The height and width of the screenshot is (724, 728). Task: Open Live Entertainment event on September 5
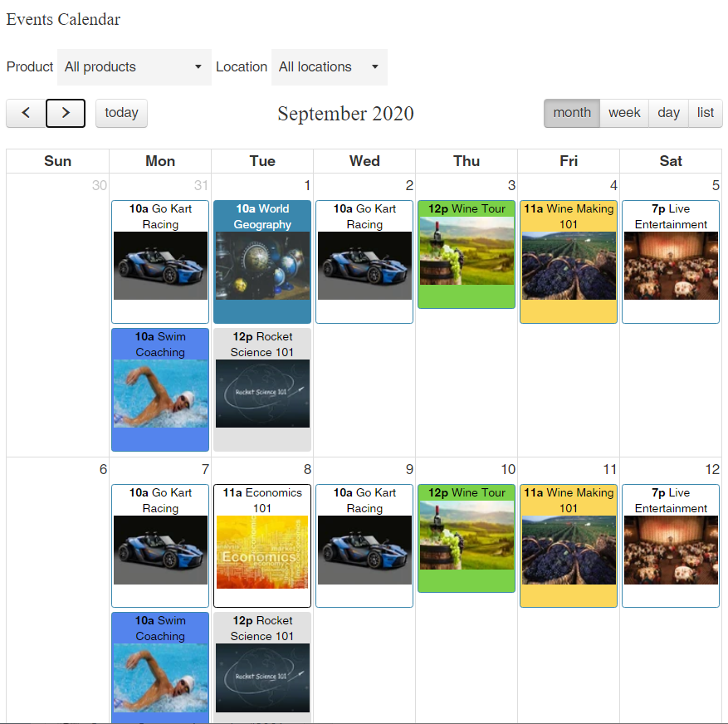tap(671, 262)
